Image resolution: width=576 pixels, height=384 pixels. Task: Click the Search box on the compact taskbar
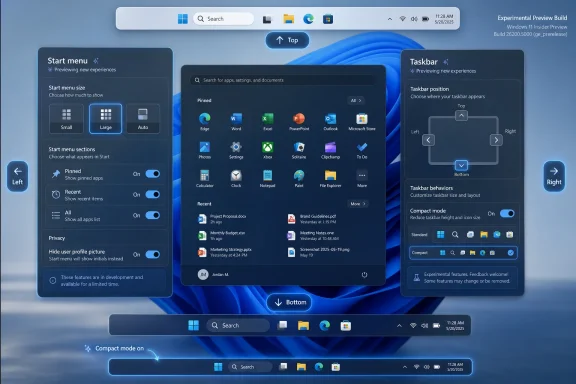click(250, 367)
